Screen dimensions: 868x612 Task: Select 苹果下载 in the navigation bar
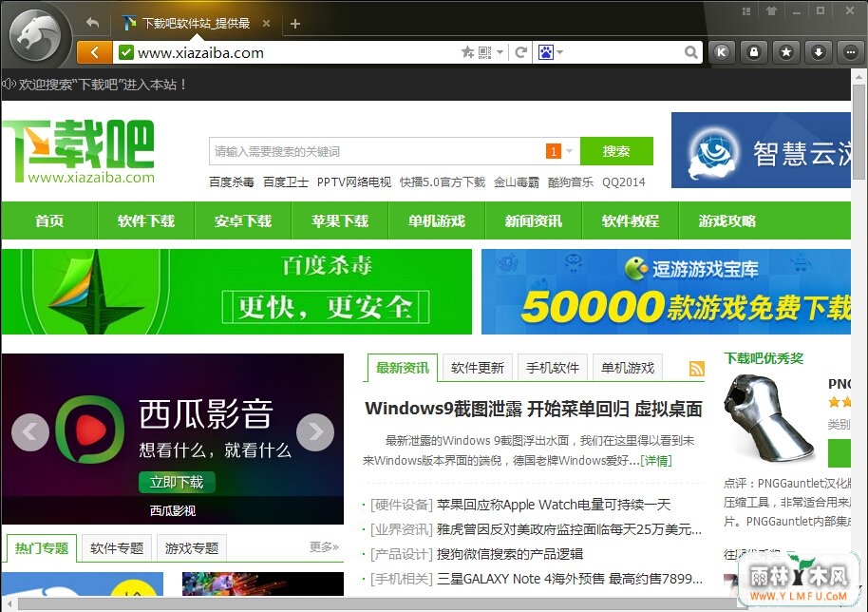coord(340,220)
